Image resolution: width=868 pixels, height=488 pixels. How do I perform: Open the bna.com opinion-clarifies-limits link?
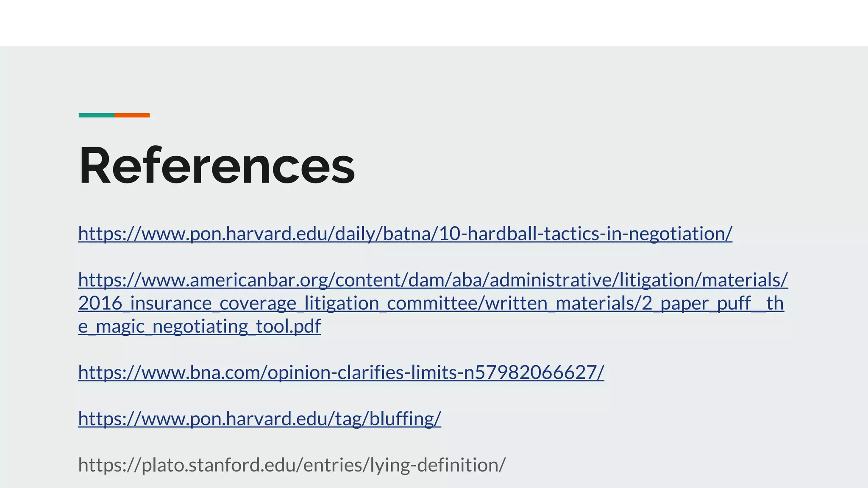341,372
